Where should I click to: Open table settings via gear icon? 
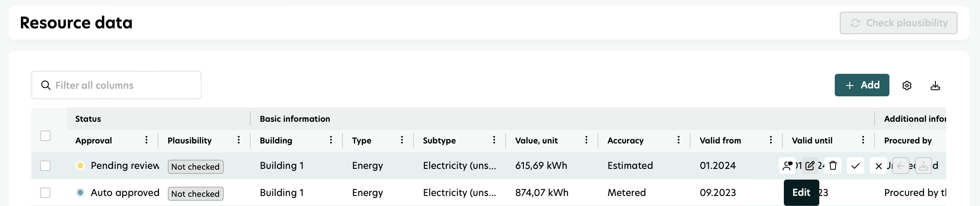907,85
